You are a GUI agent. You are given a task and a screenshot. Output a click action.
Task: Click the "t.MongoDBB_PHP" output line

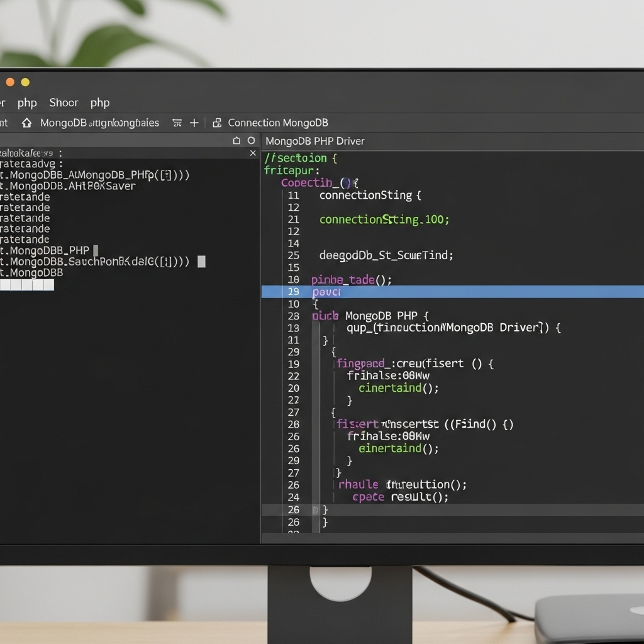45,250
